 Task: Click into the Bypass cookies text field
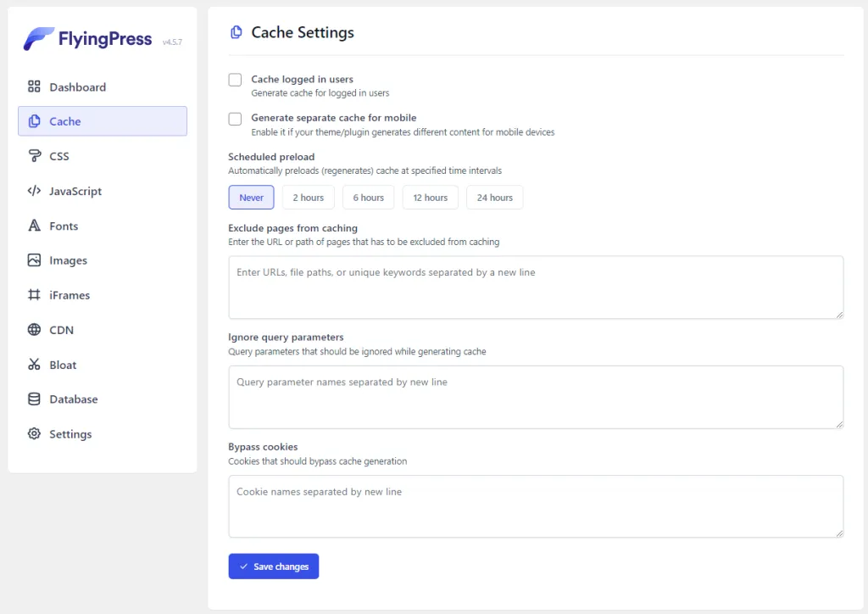pyautogui.click(x=535, y=506)
